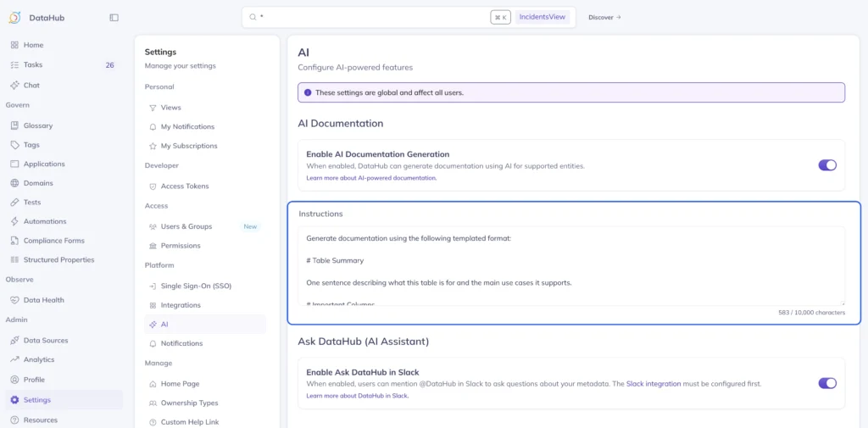Viewport: 868px width, 428px height.
Task: Click the Chat sparkle icon
Action: (15, 86)
